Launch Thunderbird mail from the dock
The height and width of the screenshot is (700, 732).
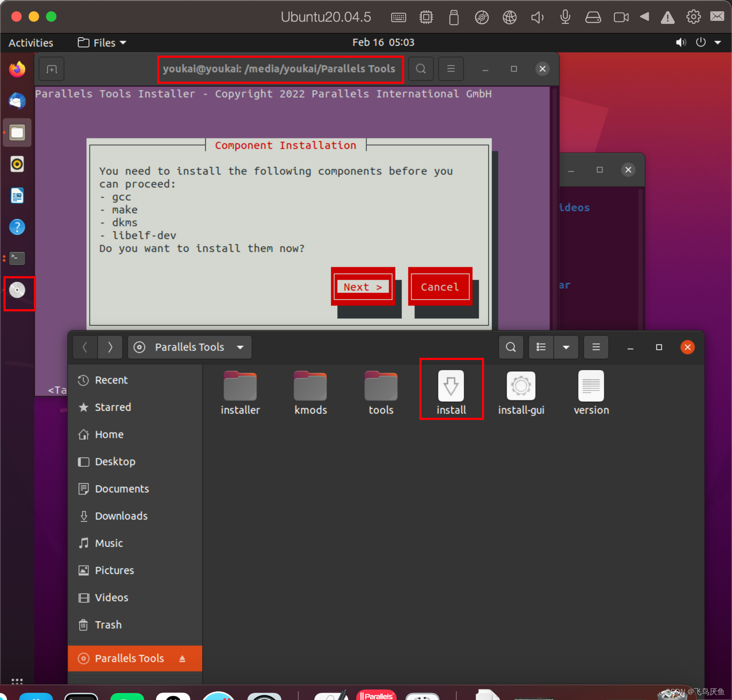(x=17, y=101)
